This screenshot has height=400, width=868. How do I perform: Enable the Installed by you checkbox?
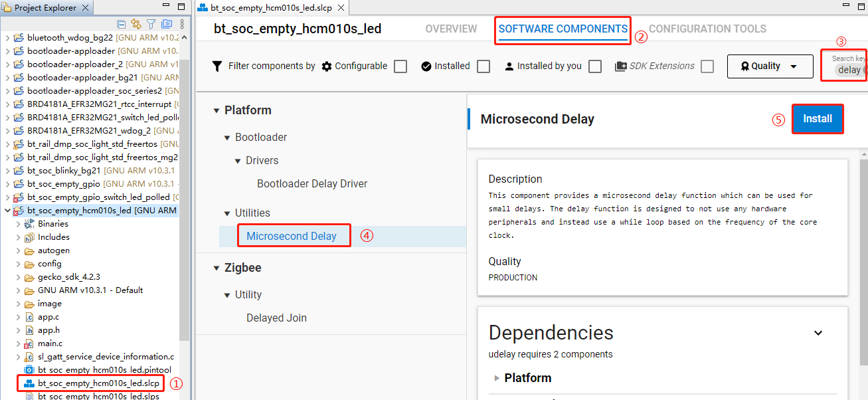pyautogui.click(x=595, y=66)
